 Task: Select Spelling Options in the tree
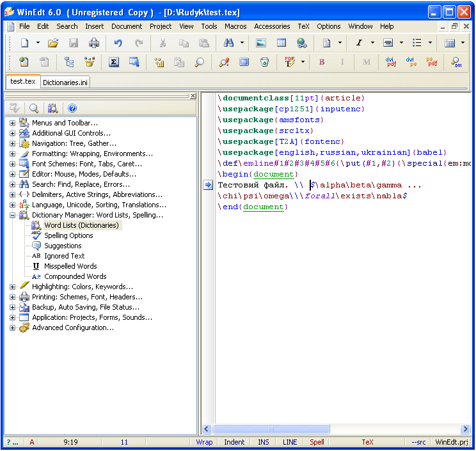click(x=68, y=235)
